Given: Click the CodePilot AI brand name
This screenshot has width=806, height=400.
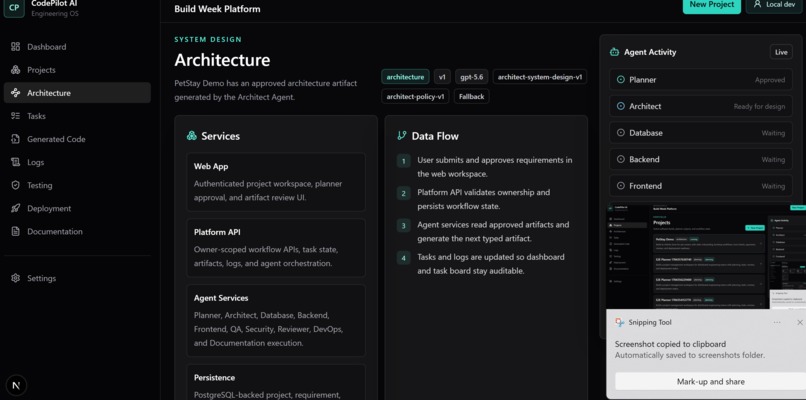Looking at the screenshot, I should coord(54,4).
